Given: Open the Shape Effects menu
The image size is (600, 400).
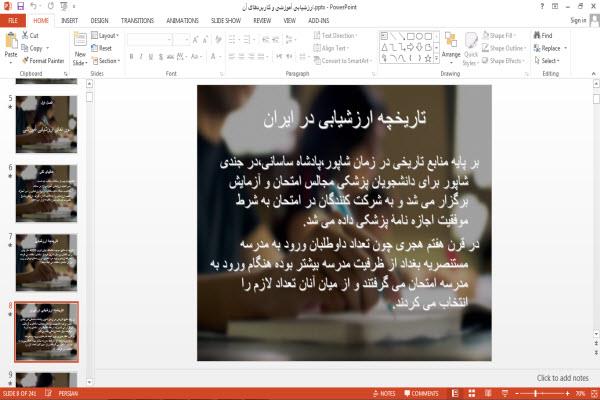Looking at the screenshot, I should point(504,61).
